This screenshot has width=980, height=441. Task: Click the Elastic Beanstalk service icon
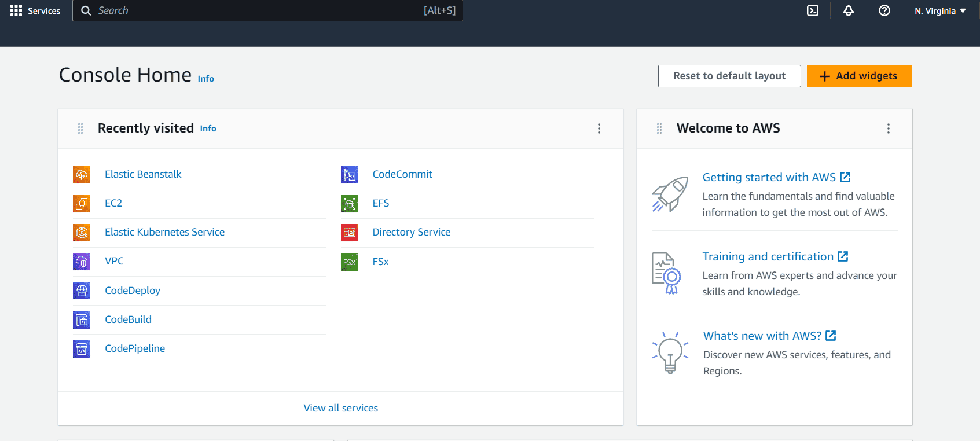click(x=82, y=174)
